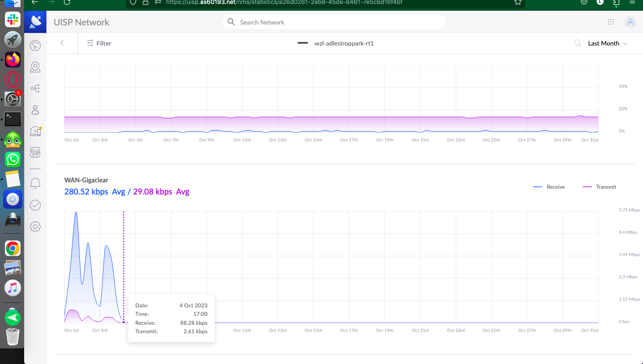
Task: Open the Filter options panel
Action: [99, 43]
